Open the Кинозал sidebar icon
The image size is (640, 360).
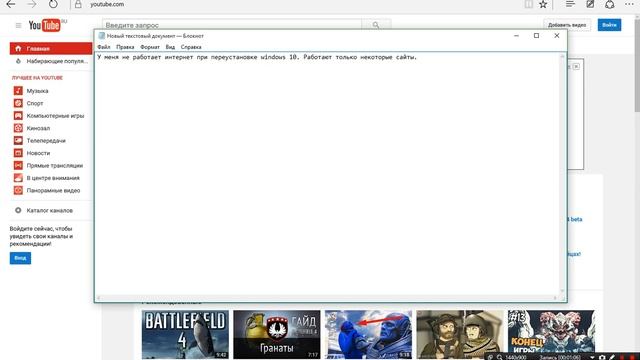tap(18, 128)
